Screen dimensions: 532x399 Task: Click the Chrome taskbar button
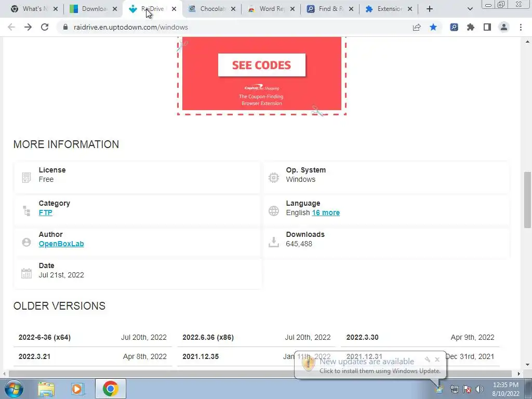(x=110, y=389)
